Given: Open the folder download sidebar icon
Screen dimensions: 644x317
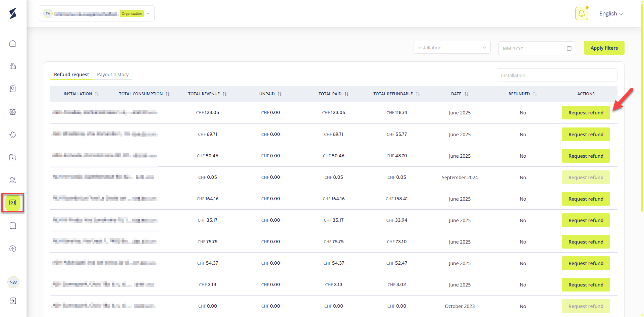Looking at the screenshot, I should pos(13,157).
